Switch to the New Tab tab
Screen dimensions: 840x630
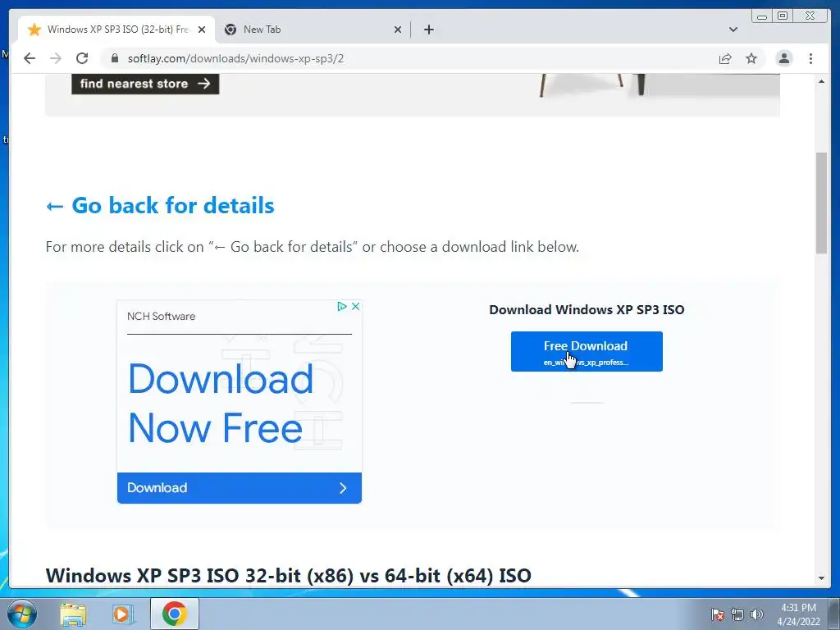(311, 30)
